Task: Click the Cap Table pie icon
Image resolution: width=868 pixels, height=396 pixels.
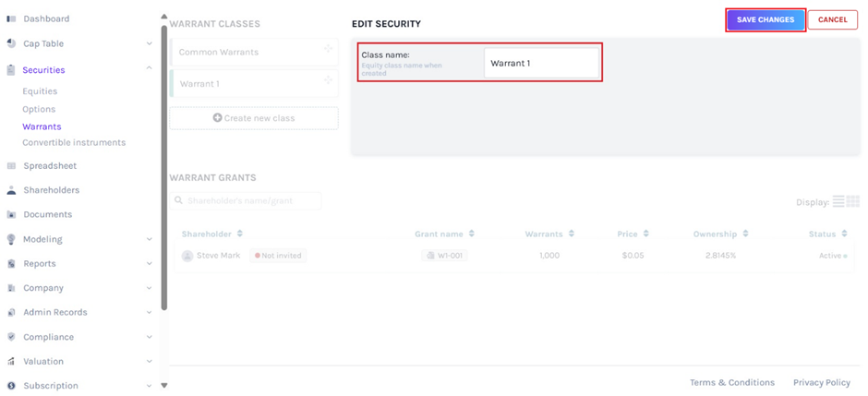Action: [x=11, y=43]
